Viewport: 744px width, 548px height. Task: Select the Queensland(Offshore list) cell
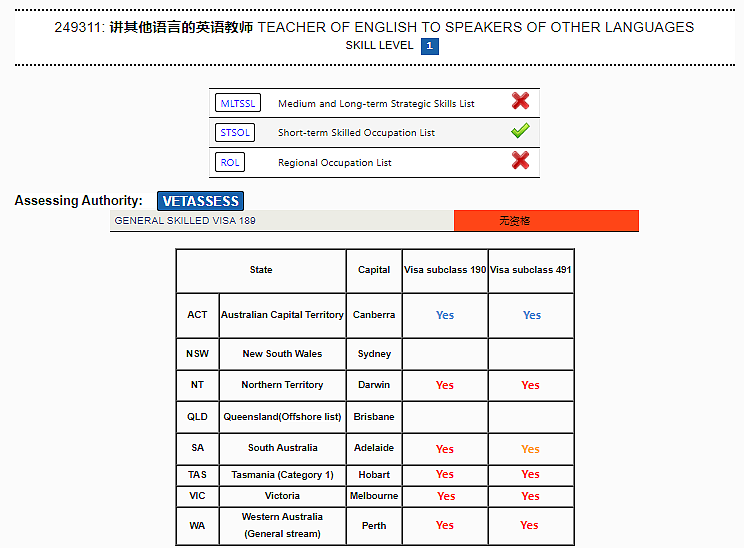coord(282,417)
